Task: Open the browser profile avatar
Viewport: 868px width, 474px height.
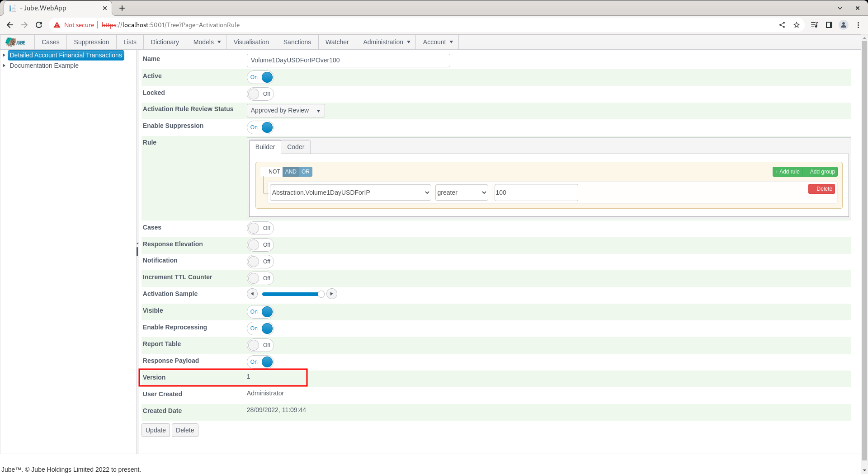Action: coord(844,25)
